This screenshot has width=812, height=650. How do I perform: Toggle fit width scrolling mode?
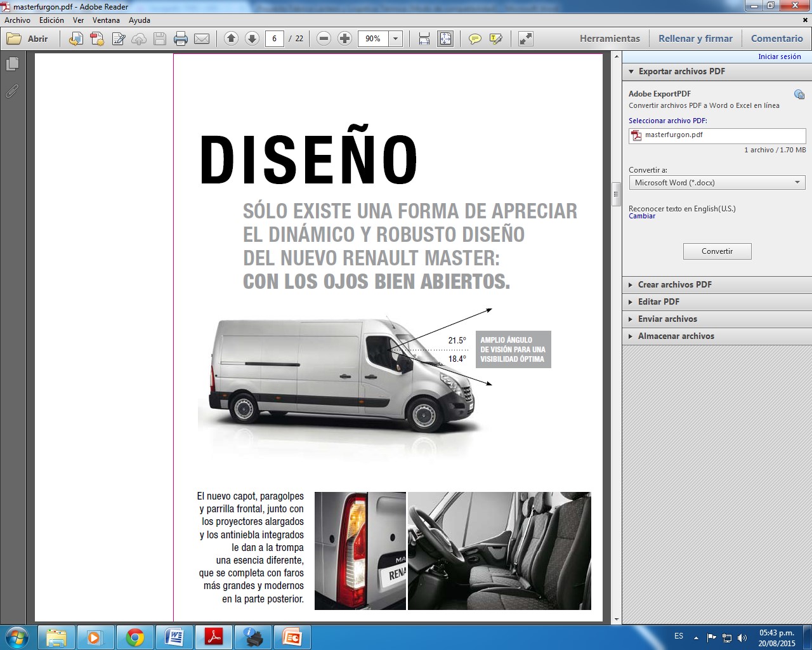click(x=424, y=39)
